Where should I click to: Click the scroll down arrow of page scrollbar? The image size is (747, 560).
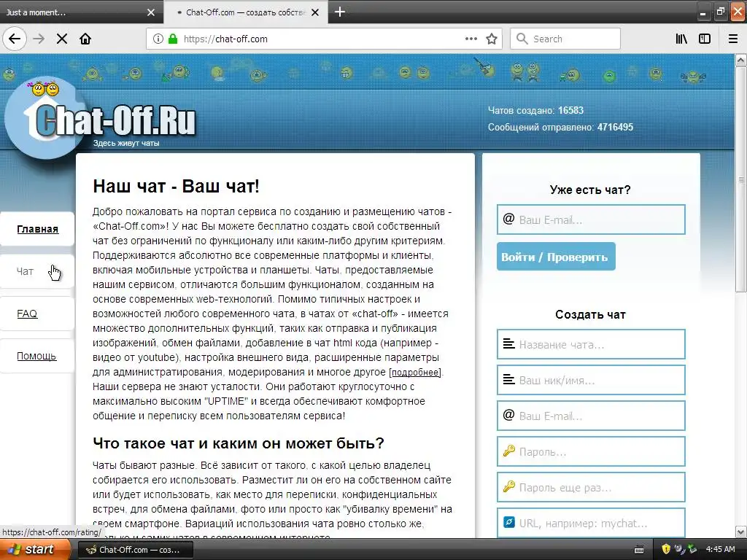(x=741, y=532)
